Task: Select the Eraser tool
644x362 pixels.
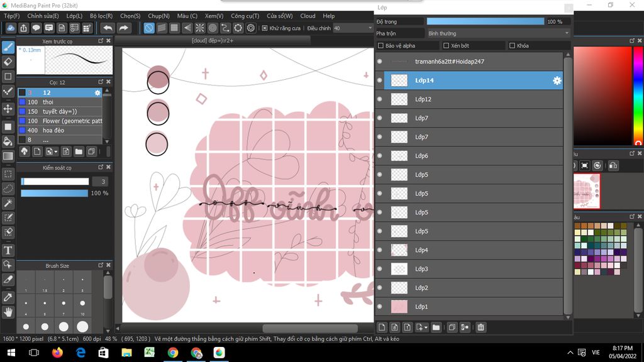Action: pyautogui.click(x=8, y=62)
